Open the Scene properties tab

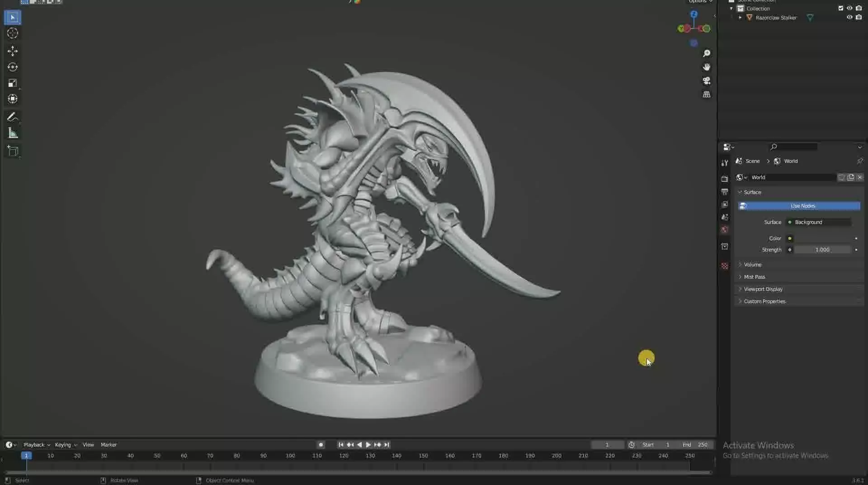[725, 217]
